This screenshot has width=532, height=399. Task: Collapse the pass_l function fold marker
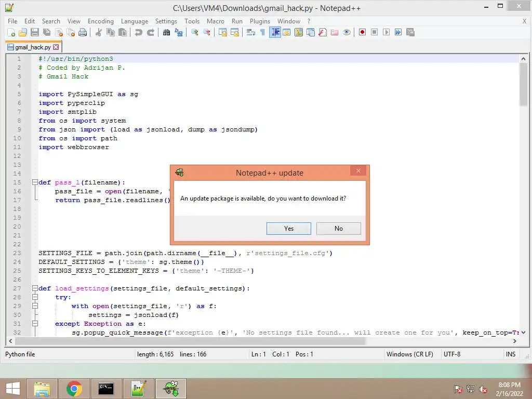coord(35,182)
